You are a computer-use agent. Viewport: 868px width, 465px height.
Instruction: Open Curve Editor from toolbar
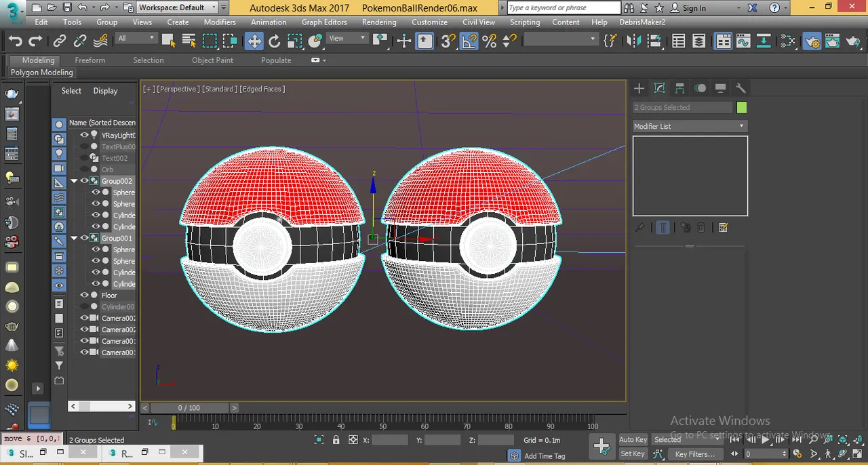743,41
